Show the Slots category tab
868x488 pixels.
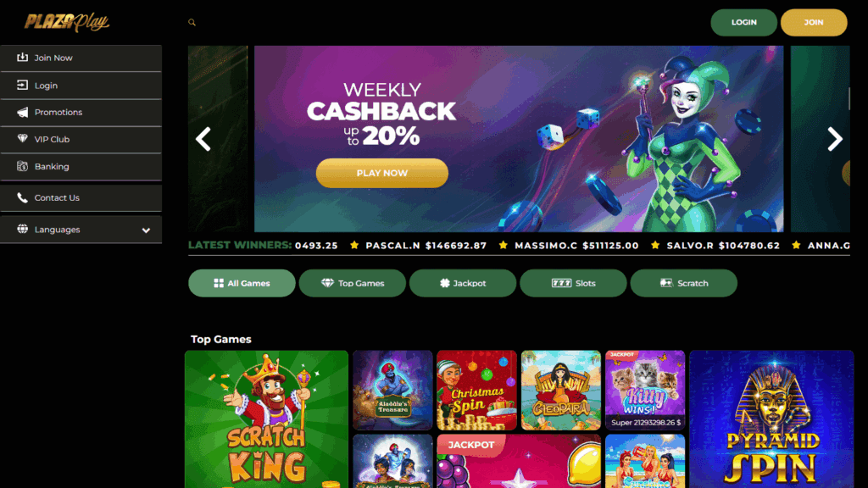pyautogui.click(x=574, y=283)
